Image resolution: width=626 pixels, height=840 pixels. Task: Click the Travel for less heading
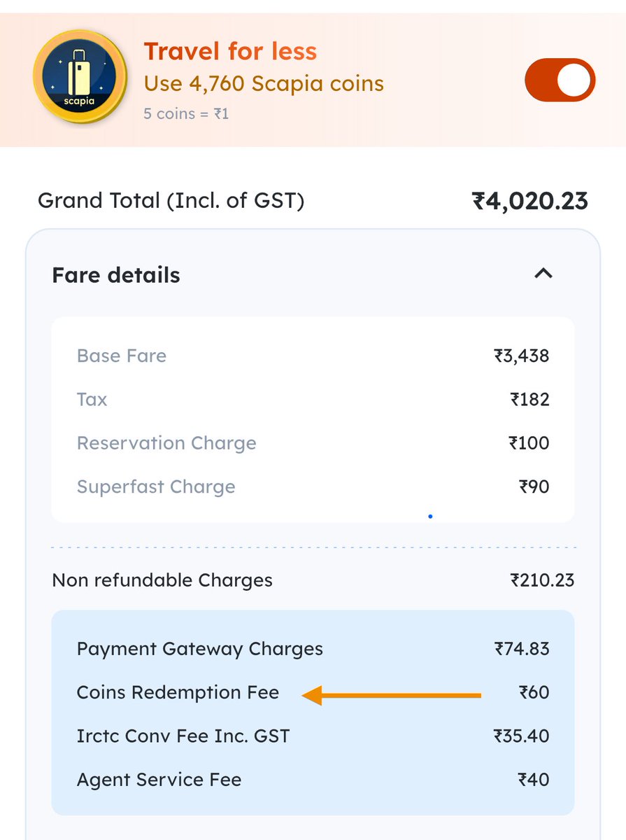tap(230, 51)
